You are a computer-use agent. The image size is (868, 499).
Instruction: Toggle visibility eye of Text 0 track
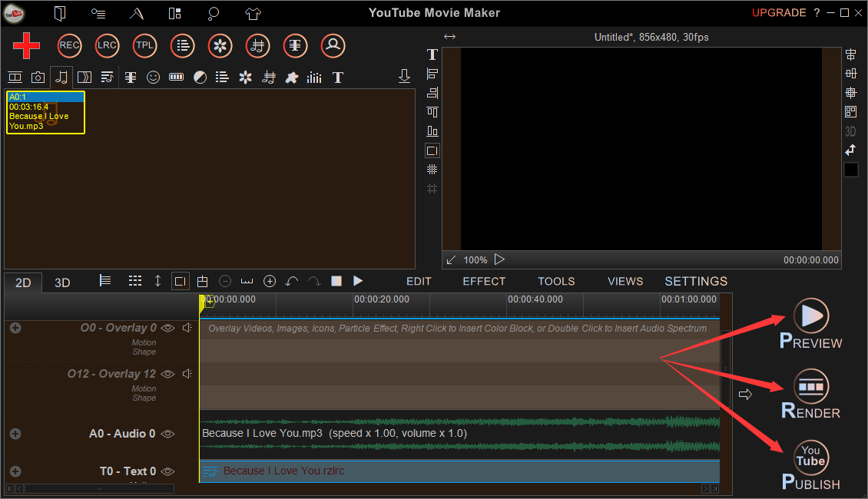167,471
